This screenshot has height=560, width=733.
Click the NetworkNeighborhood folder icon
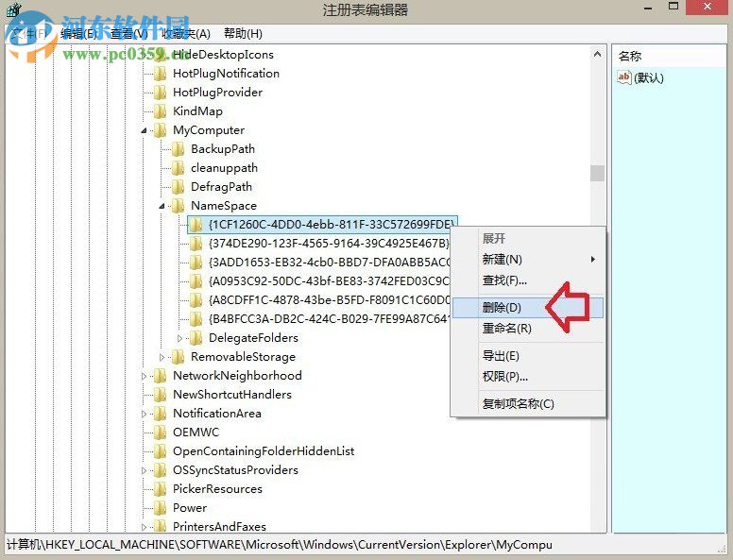pyautogui.click(x=160, y=375)
